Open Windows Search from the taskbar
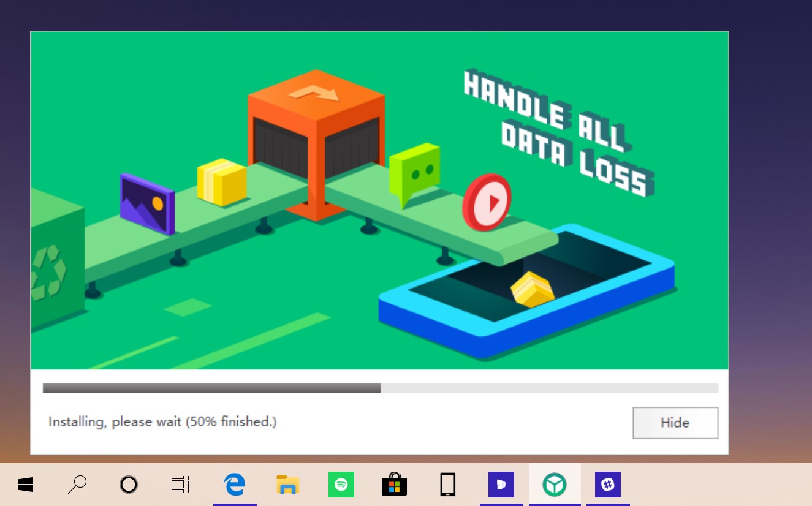Screen dimensions: 812x506 tap(77, 484)
